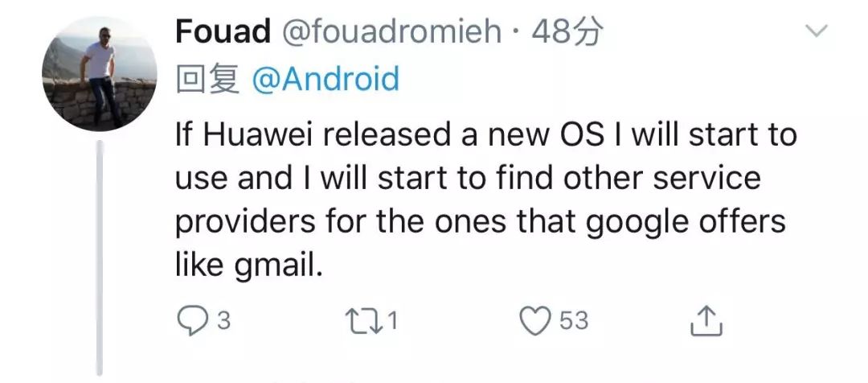868x383 pixels.
Task: Retweet this tweet using the arrows icon
Action: coord(359,322)
